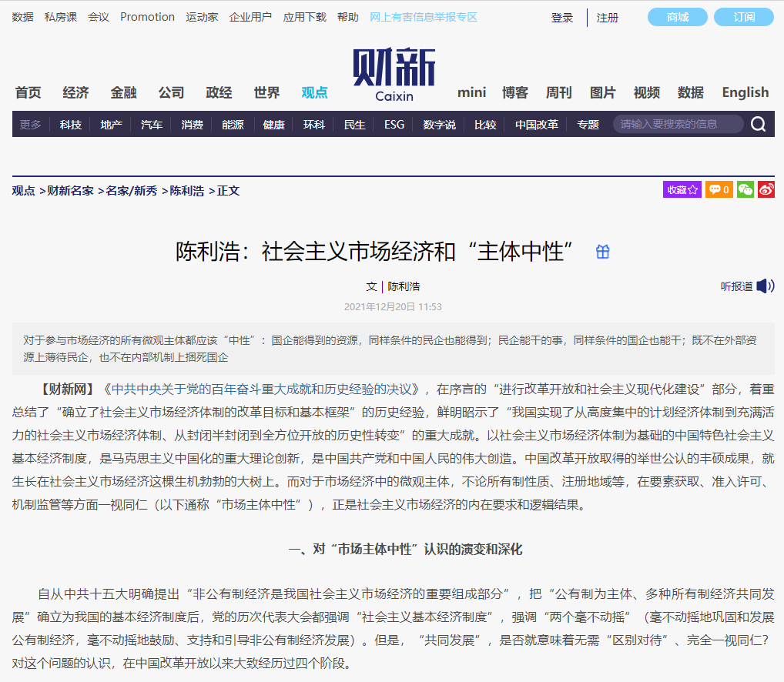The image size is (784, 682).
Task: Play audio with speaker icon
Action: (x=765, y=286)
